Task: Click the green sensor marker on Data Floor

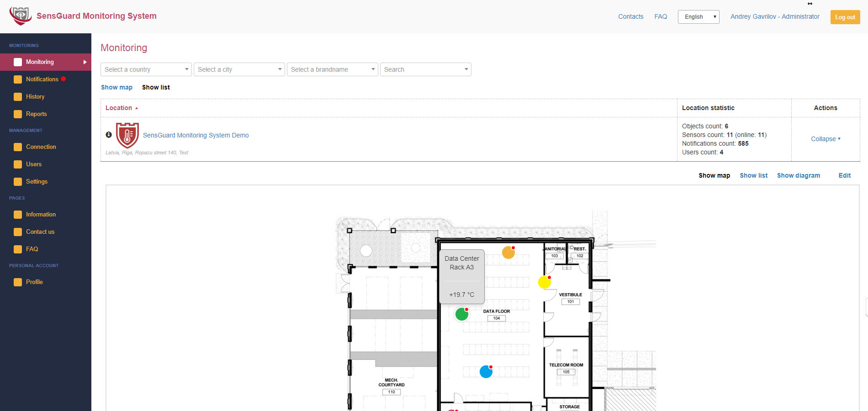Action: pos(461,314)
